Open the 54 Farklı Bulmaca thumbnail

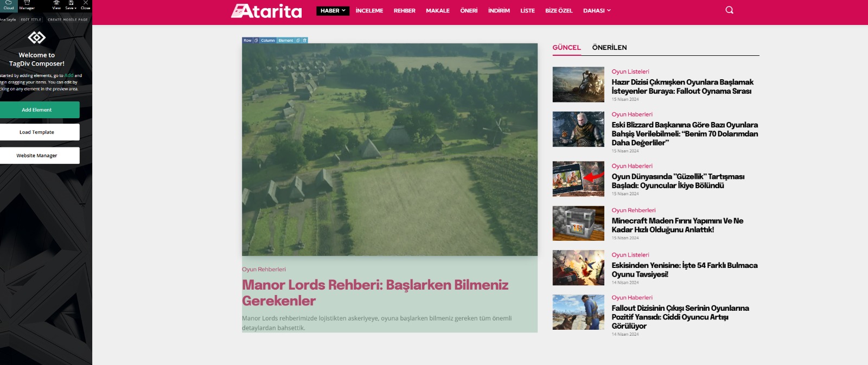pyautogui.click(x=578, y=268)
